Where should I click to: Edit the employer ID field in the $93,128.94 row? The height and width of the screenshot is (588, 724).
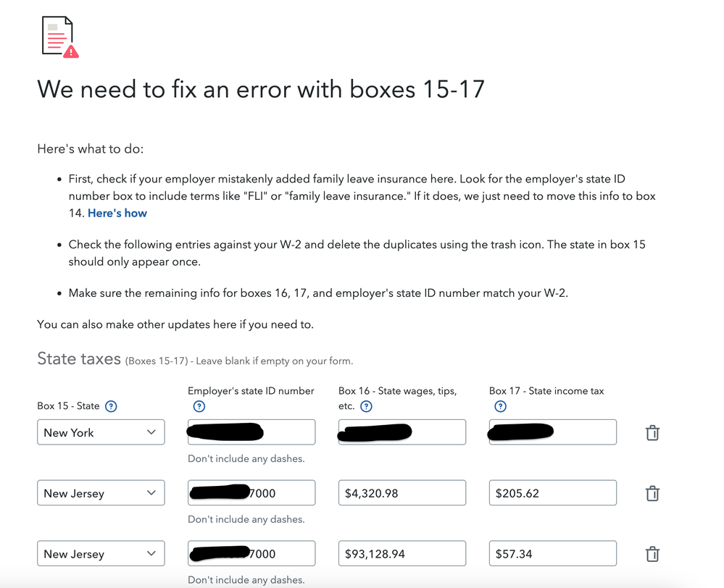(251, 553)
